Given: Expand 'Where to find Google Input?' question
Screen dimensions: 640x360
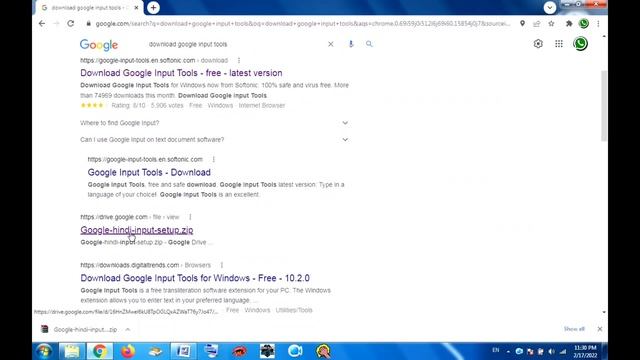Looking at the screenshot, I should point(214,123).
